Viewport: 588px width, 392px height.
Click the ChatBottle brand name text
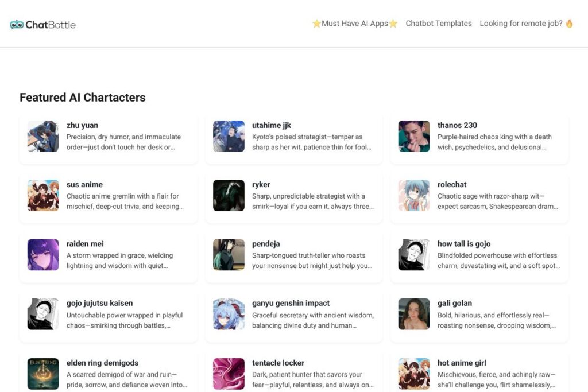pos(51,25)
